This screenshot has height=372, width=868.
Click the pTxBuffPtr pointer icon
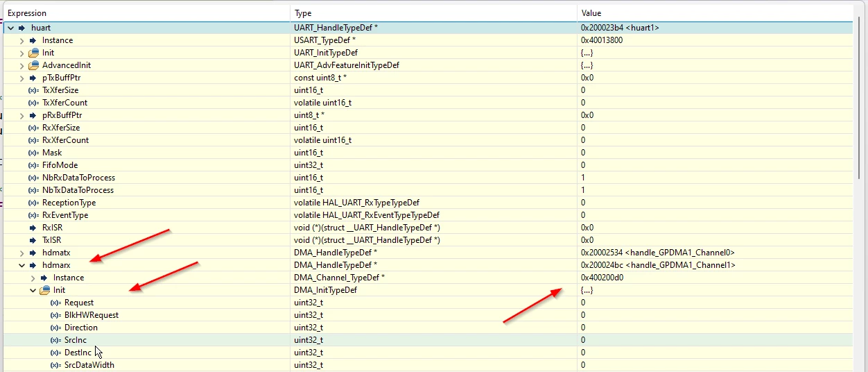pos(33,78)
